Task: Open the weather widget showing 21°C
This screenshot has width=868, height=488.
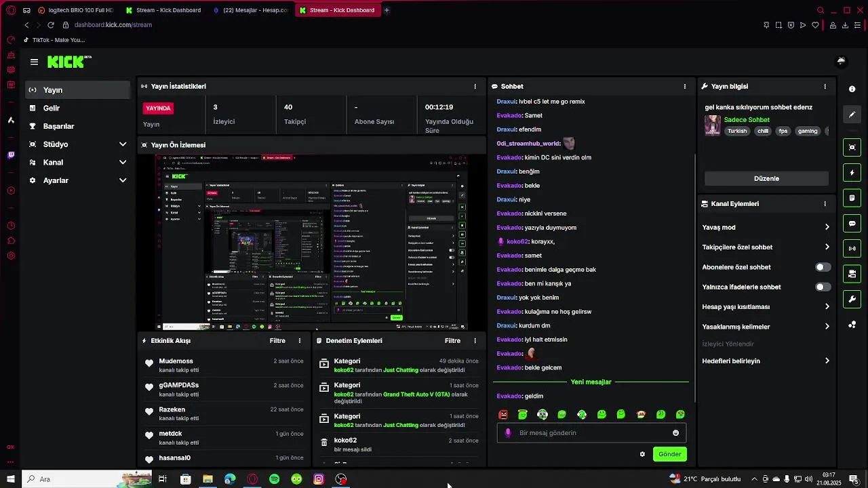Action: point(705,479)
